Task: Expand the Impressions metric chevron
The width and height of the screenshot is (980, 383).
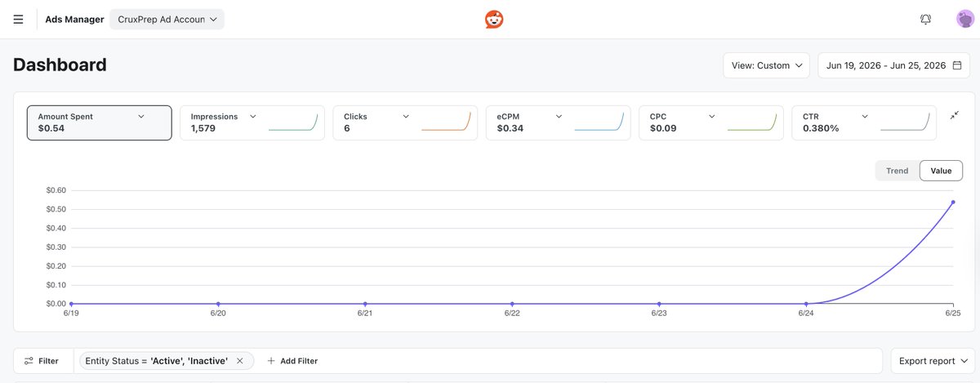Action: (x=253, y=117)
